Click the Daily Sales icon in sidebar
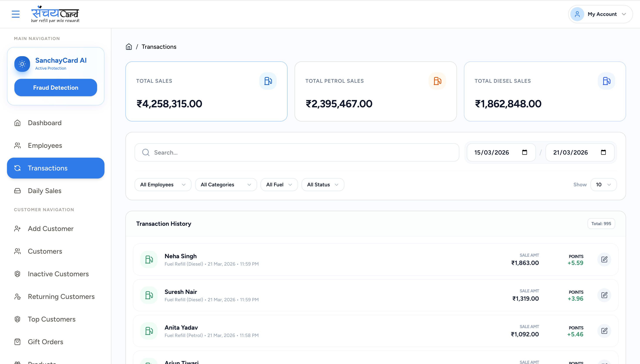Screen dimensions: 640x364 [17, 191]
